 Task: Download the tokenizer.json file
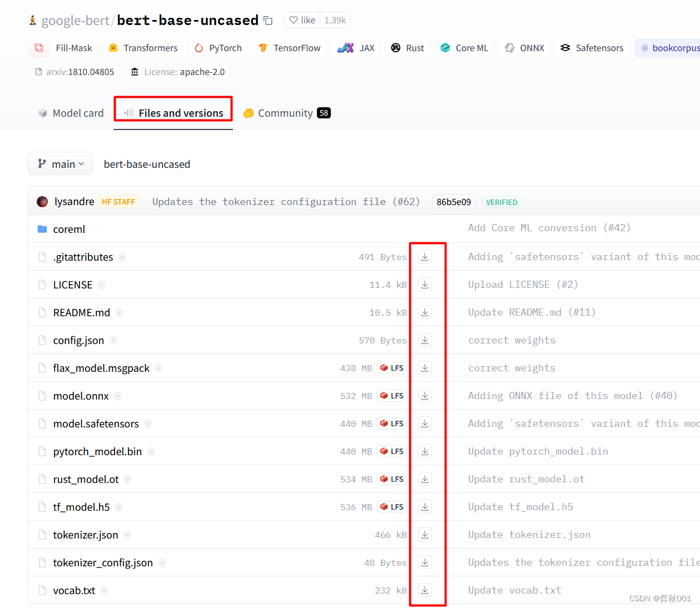tap(425, 535)
